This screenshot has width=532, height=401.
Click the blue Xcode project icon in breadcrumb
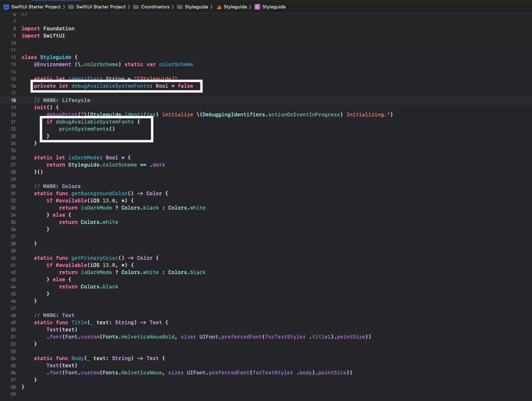click(x=6, y=7)
